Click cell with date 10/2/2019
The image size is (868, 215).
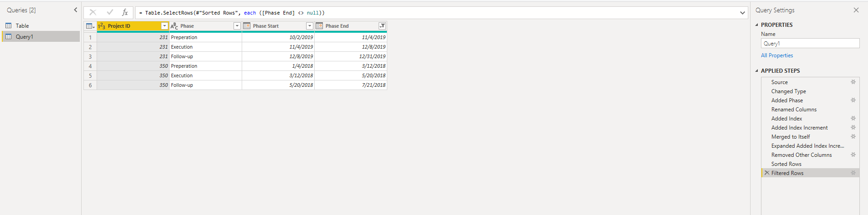pyautogui.click(x=278, y=37)
